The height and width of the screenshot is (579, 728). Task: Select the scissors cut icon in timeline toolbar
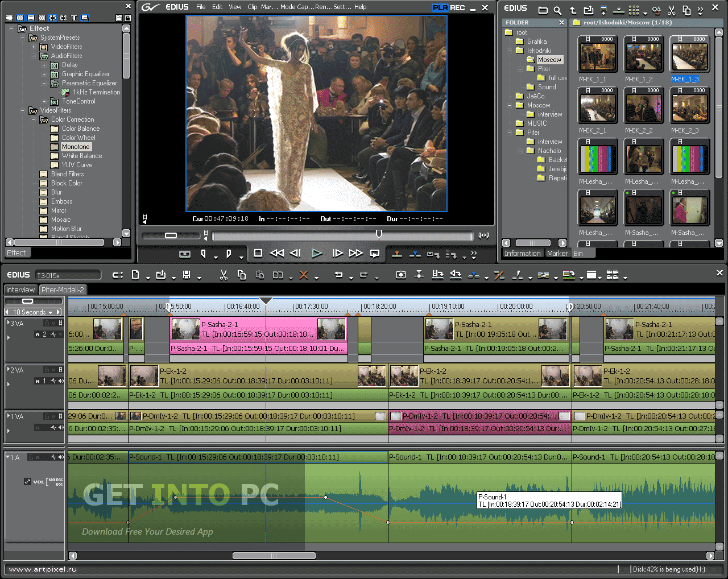click(224, 275)
